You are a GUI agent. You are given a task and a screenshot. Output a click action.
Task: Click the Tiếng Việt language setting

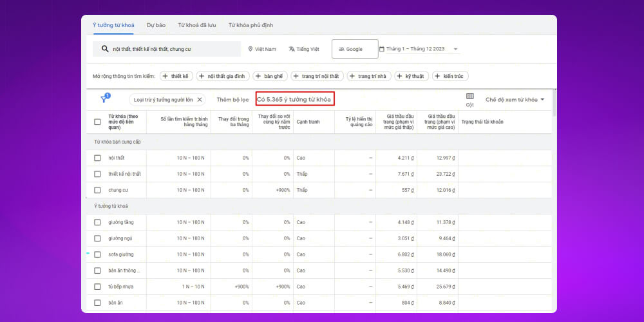[304, 49]
